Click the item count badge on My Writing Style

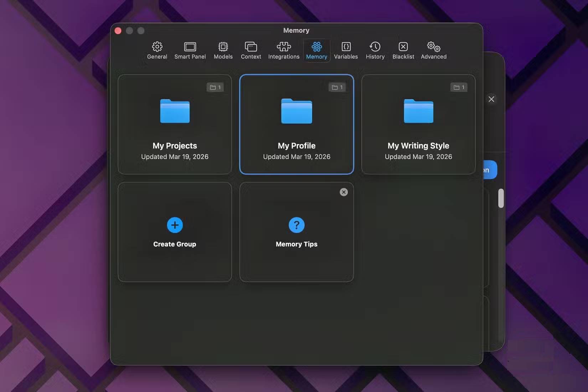pyautogui.click(x=459, y=87)
